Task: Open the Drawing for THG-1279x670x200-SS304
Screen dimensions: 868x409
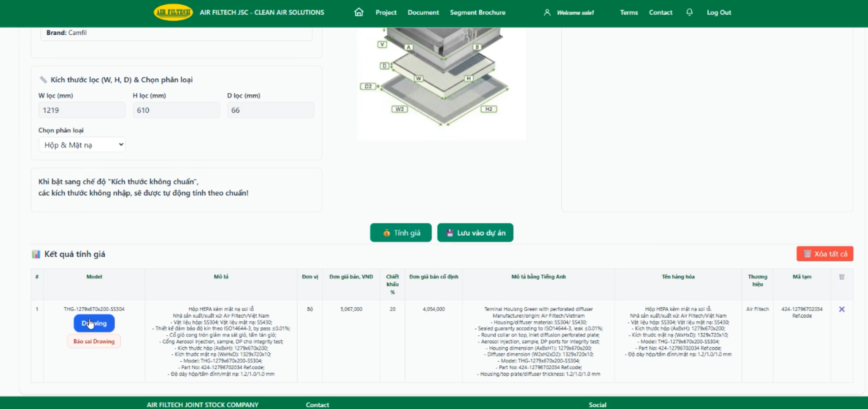Action: (x=94, y=323)
